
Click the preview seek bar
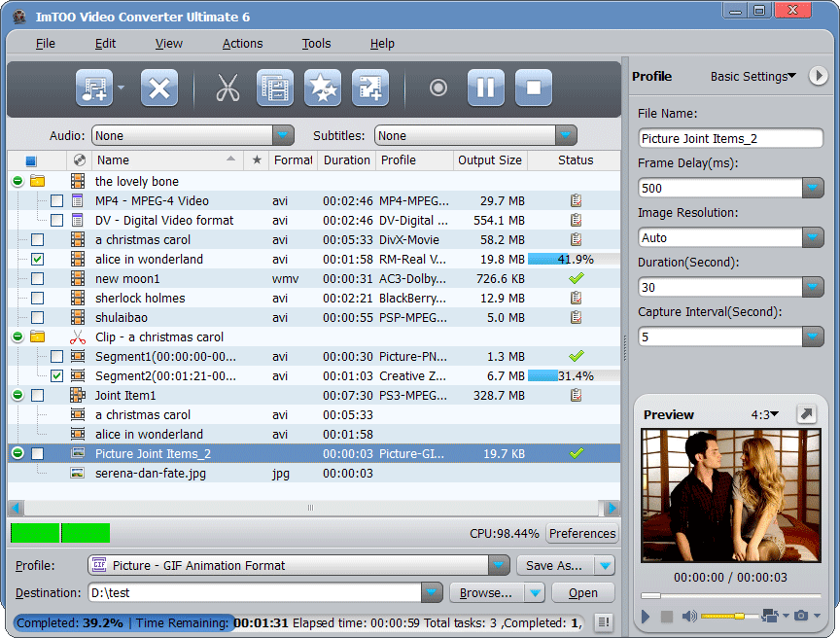731,595
